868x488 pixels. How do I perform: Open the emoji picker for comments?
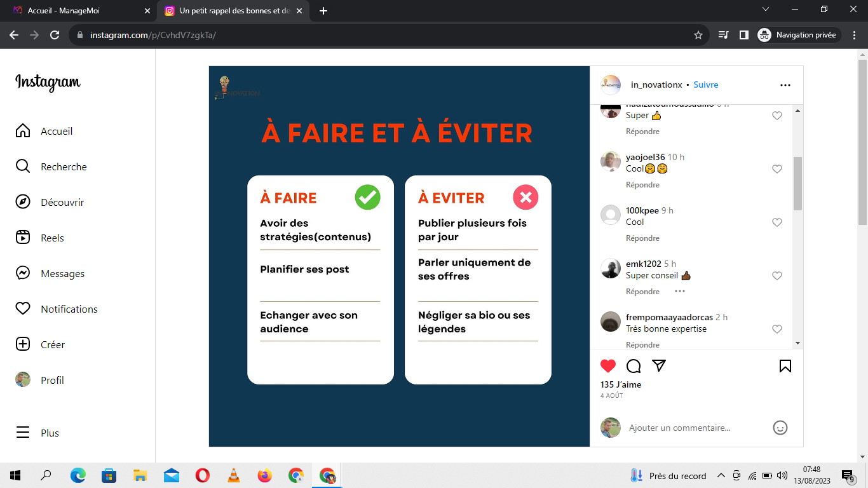pos(780,428)
